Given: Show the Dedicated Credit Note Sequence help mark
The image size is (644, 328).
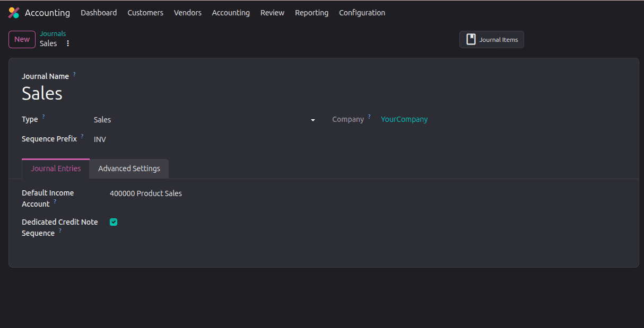Looking at the screenshot, I should coord(60,231).
